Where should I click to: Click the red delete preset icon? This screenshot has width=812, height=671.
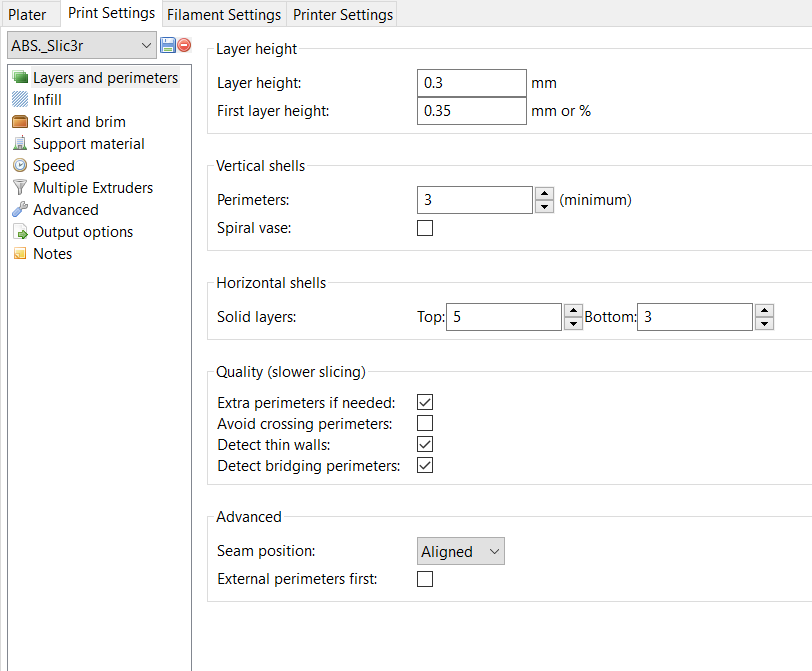click(x=184, y=46)
